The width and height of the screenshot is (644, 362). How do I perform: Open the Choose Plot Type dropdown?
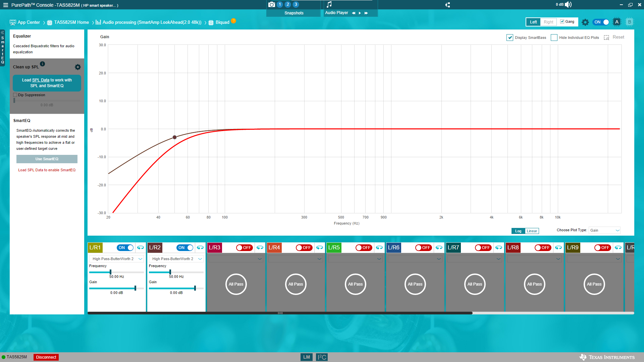[604, 230]
